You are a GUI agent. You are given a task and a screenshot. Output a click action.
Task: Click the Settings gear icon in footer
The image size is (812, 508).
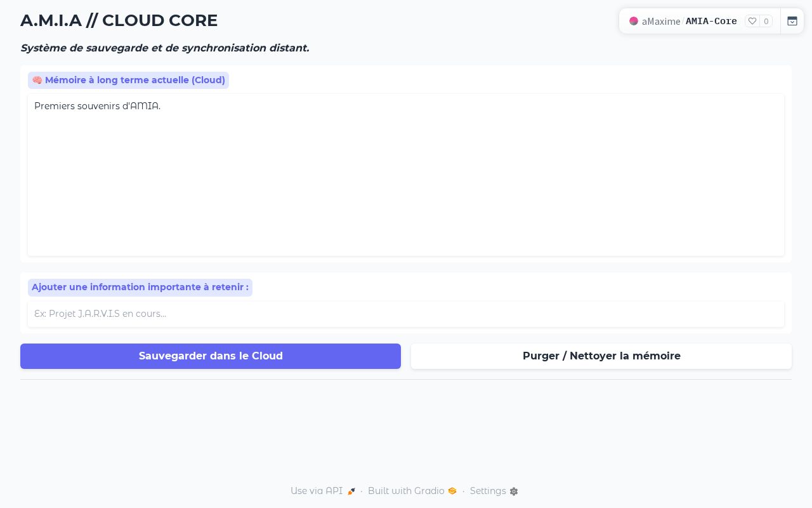tap(514, 491)
